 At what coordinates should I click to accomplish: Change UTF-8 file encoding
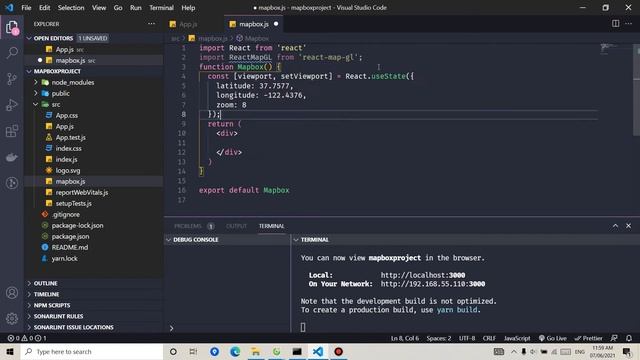click(x=467, y=338)
